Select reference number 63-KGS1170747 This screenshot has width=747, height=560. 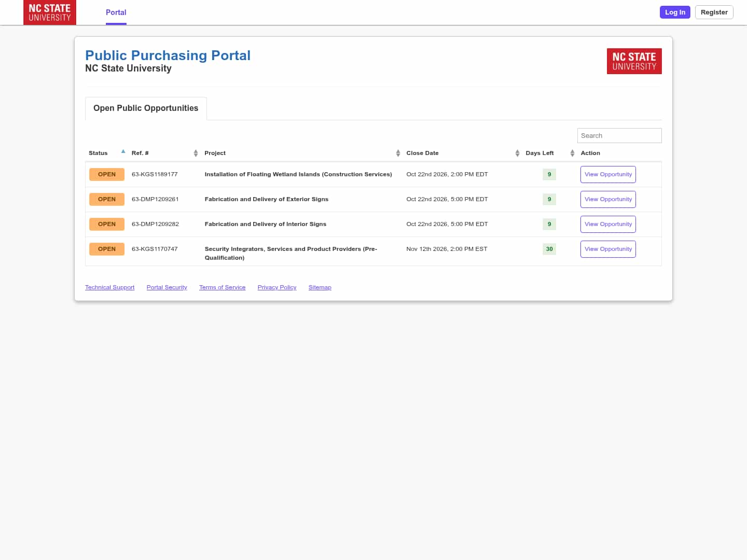(155, 249)
